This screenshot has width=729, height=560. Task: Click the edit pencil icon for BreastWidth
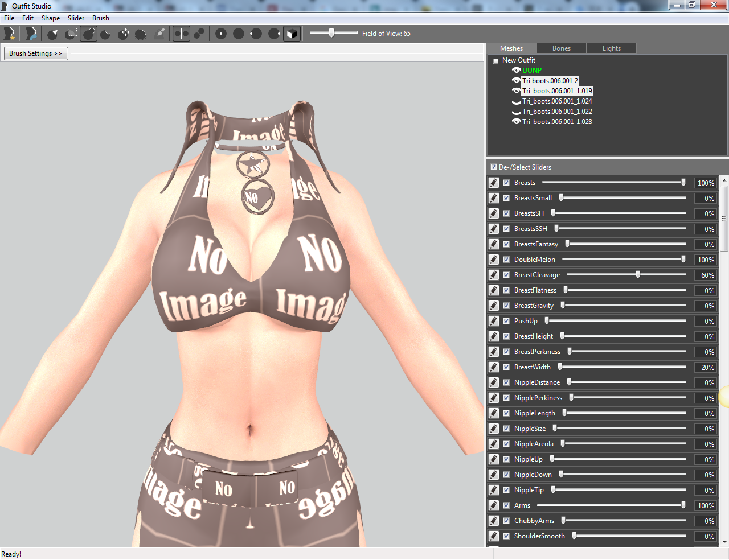494,367
